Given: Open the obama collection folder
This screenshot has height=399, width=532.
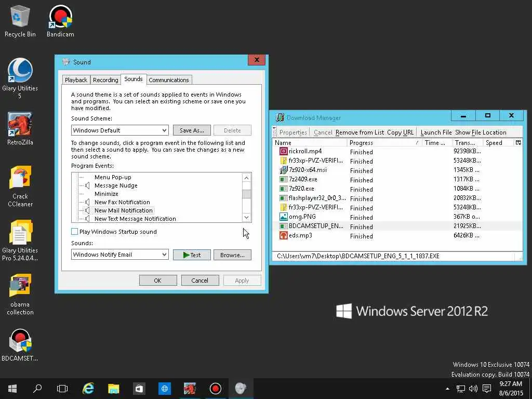Looking at the screenshot, I should click(x=20, y=295).
